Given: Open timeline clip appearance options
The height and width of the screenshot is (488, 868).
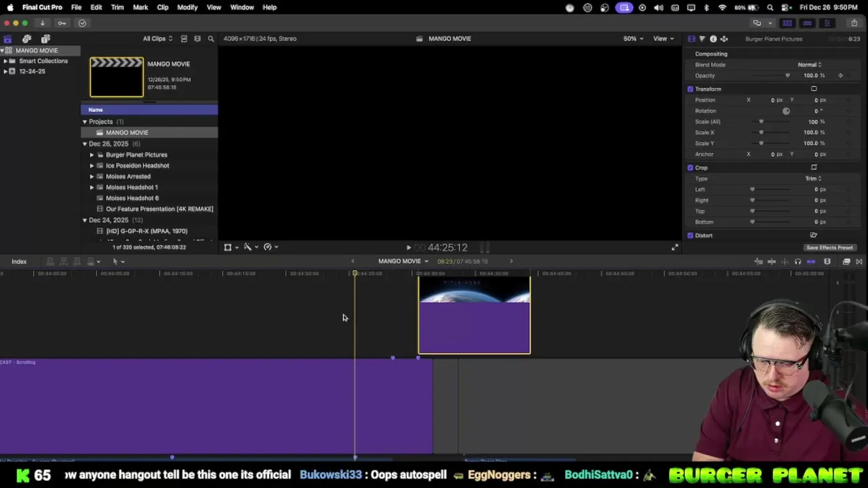Looking at the screenshot, I should pos(827,262).
